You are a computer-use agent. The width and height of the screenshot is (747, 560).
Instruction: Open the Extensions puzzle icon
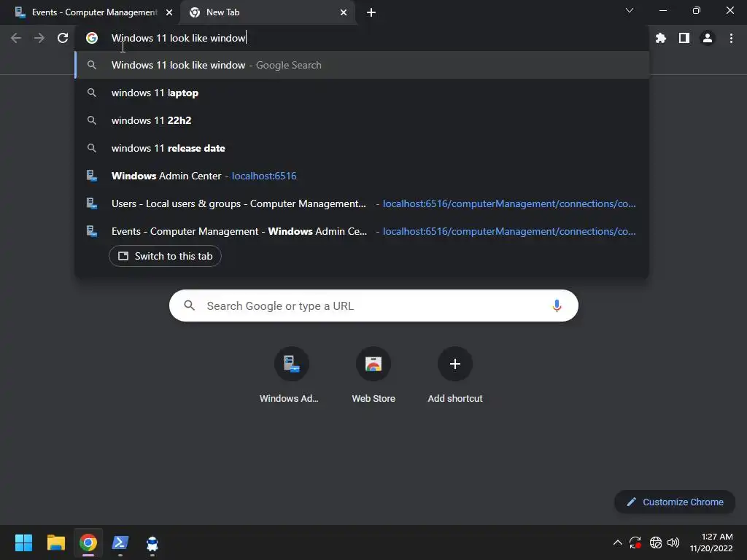(x=660, y=38)
